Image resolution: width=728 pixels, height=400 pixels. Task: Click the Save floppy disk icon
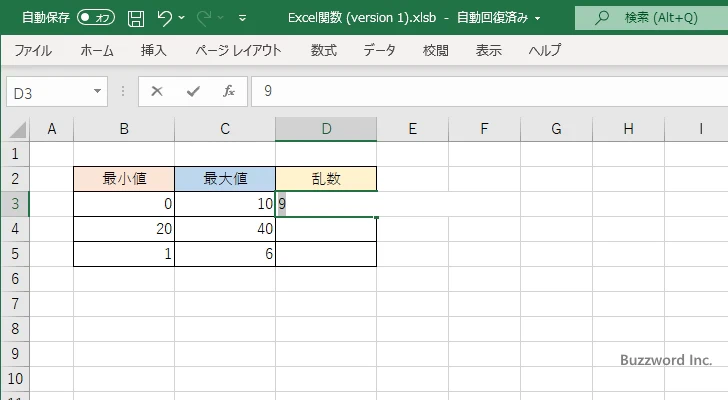pyautogui.click(x=136, y=18)
